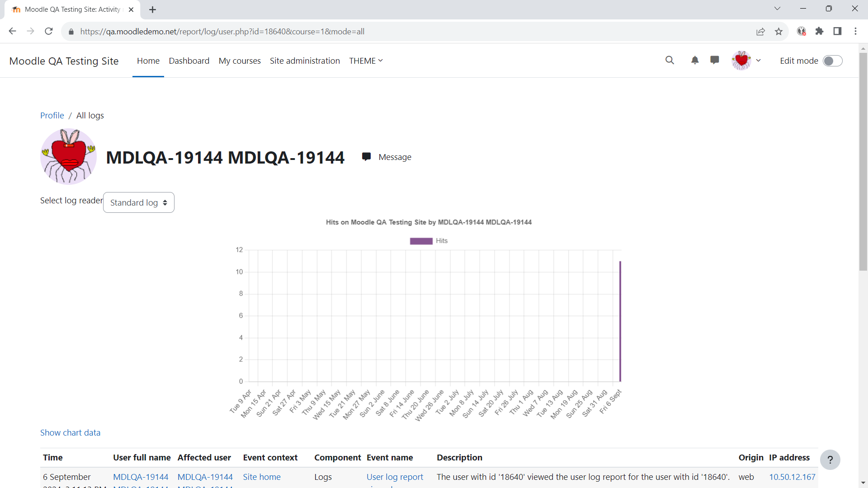
Task: Click the chart title text
Action: (x=429, y=222)
